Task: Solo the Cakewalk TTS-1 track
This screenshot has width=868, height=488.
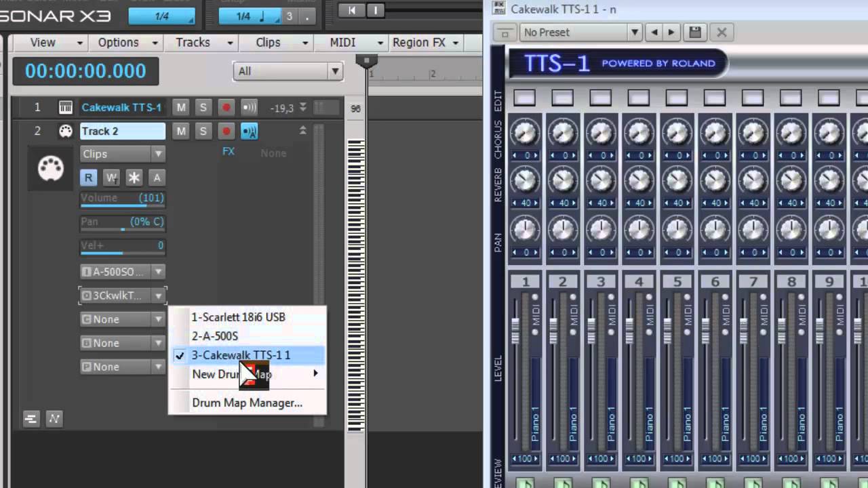Action: click(x=203, y=107)
